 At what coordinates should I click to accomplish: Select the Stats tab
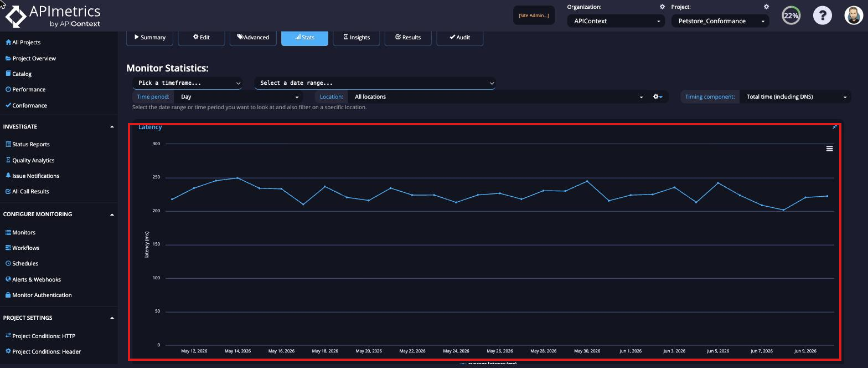(304, 37)
